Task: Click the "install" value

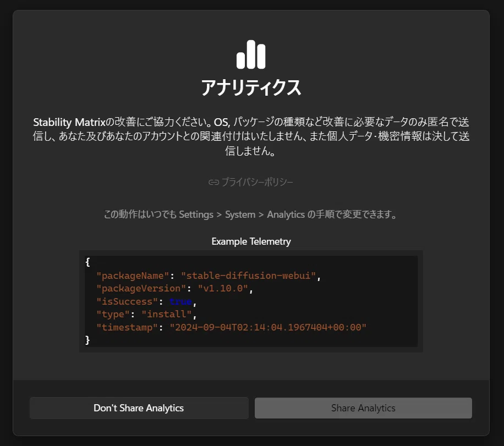Action: [167, 314]
